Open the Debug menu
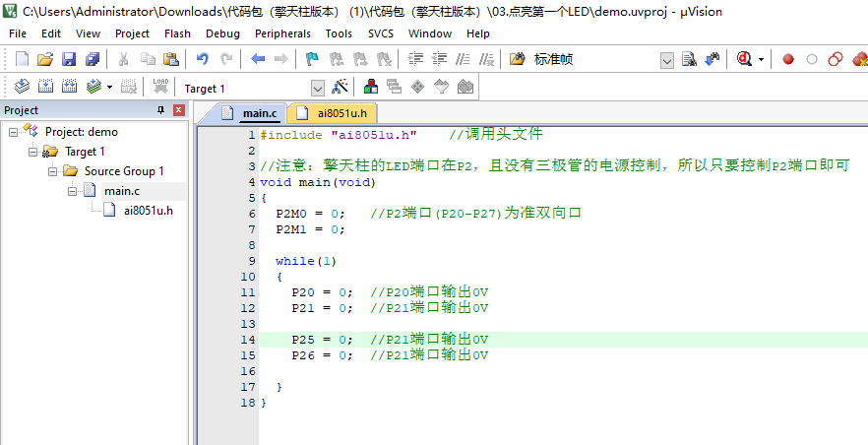 click(222, 33)
